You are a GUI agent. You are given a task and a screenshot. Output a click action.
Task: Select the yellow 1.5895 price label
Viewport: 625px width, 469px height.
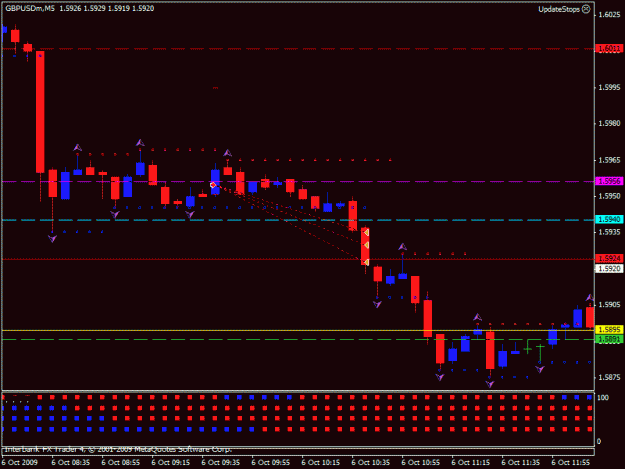(x=609, y=330)
